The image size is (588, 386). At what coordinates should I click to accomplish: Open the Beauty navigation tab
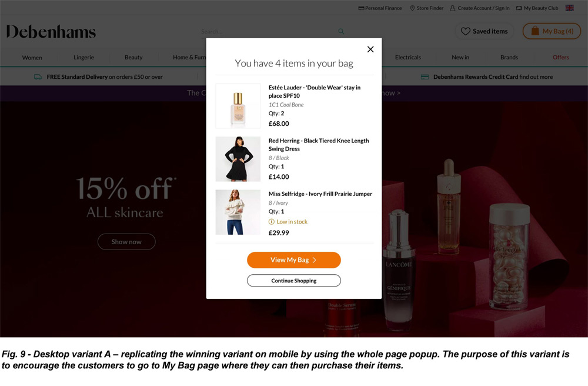tap(133, 57)
